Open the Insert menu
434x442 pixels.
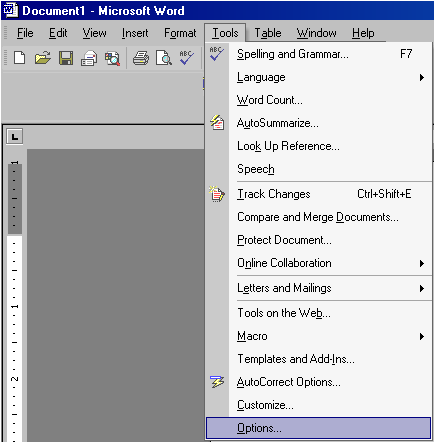[135, 33]
